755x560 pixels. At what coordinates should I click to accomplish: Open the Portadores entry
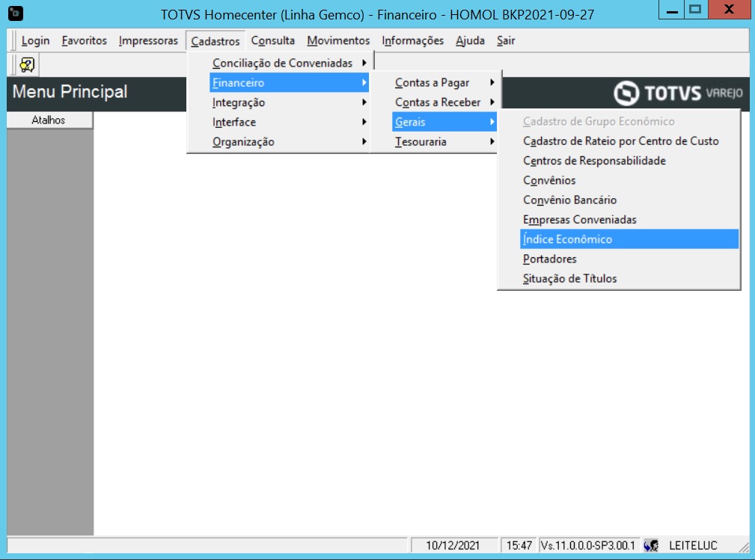[629, 259]
